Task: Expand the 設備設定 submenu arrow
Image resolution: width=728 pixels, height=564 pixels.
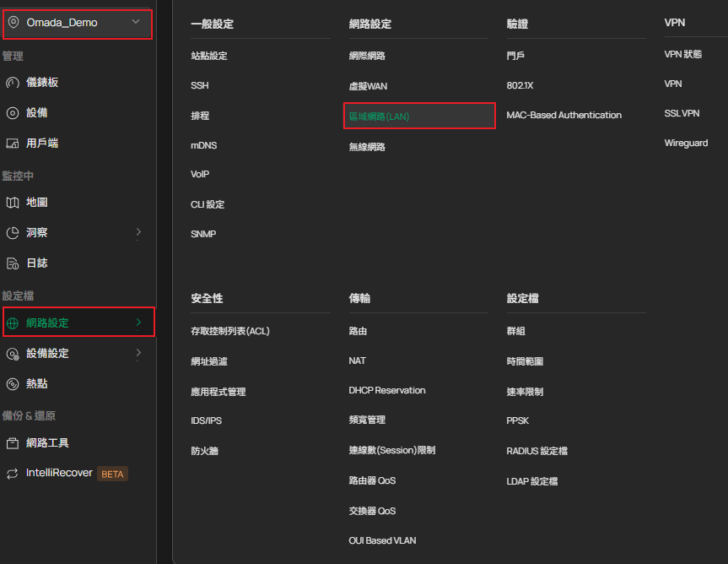Action: (138, 353)
